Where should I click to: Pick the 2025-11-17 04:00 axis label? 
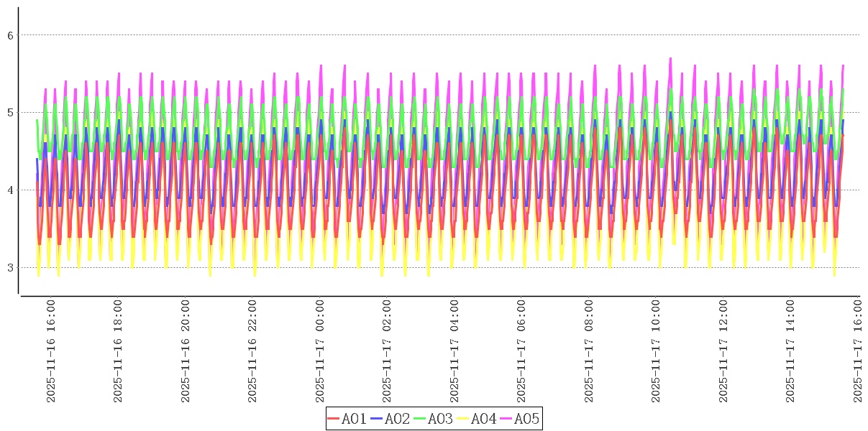(x=454, y=351)
